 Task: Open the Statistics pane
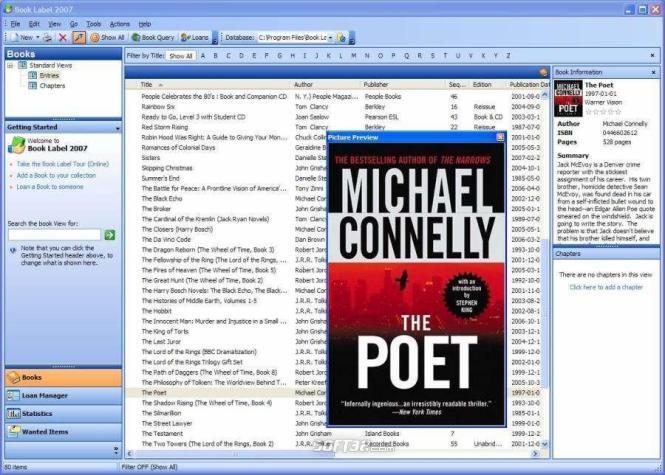click(63, 414)
